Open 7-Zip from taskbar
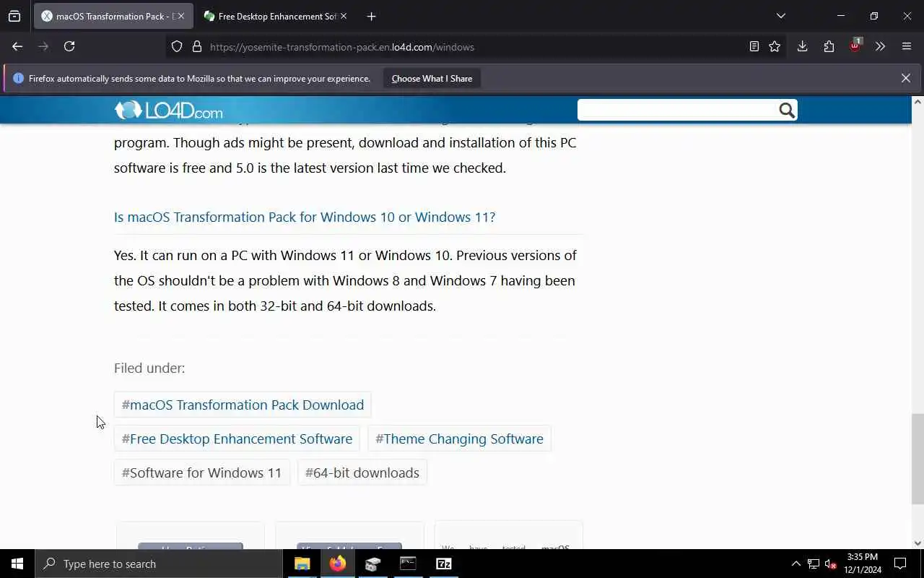The height and width of the screenshot is (578, 924). coord(443,564)
